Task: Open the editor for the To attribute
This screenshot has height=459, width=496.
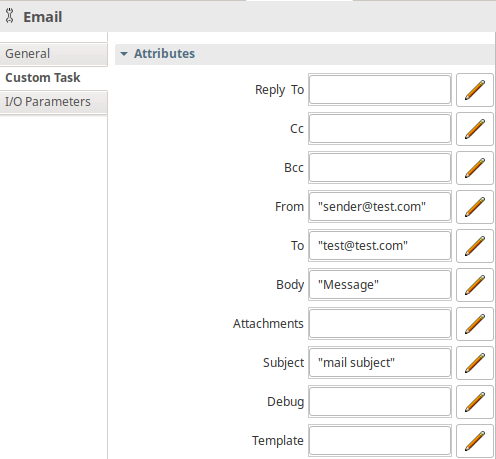Action: point(475,246)
